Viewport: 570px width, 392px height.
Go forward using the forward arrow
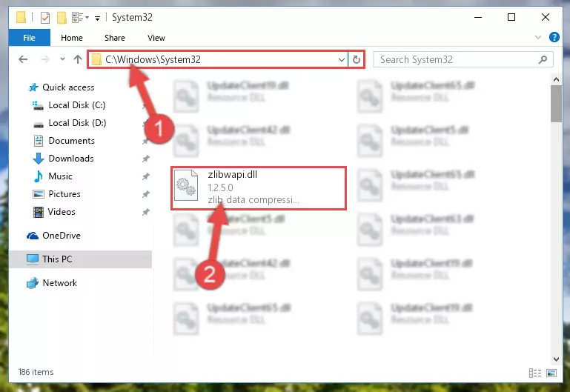click(45, 59)
